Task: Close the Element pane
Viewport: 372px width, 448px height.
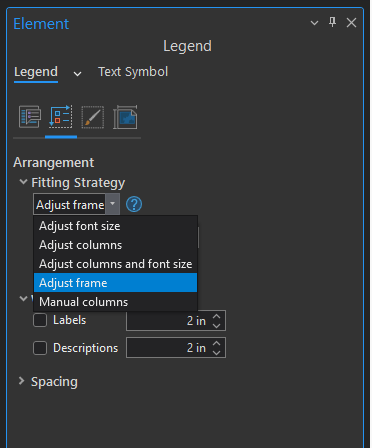Action: 351,23
